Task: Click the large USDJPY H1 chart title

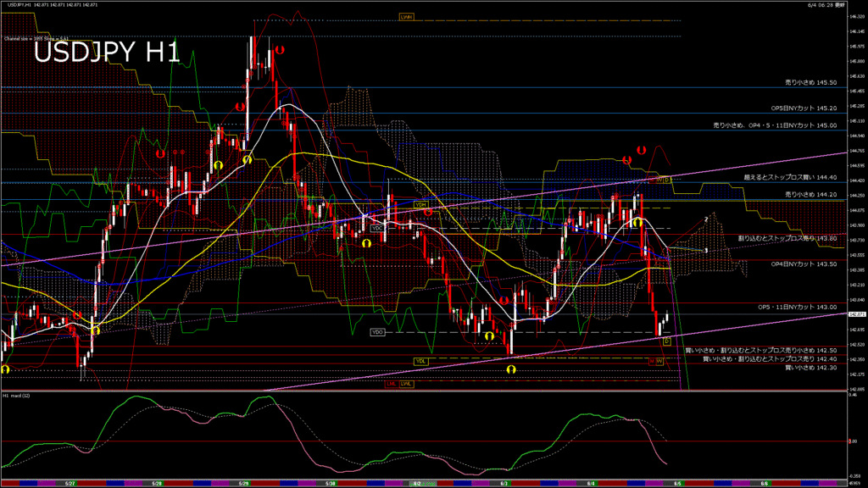Action: [107, 53]
